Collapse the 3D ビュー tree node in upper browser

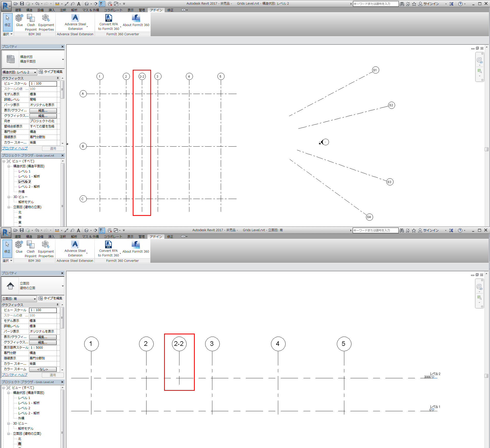tap(9, 197)
